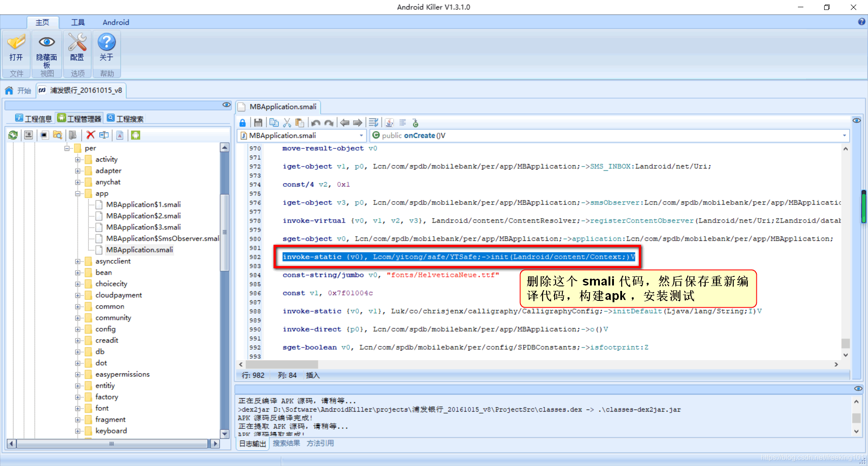Image resolution: width=868 pixels, height=466 pixels.
Task: Click the rename icon next to the red X
Action: tap(104, 135)
